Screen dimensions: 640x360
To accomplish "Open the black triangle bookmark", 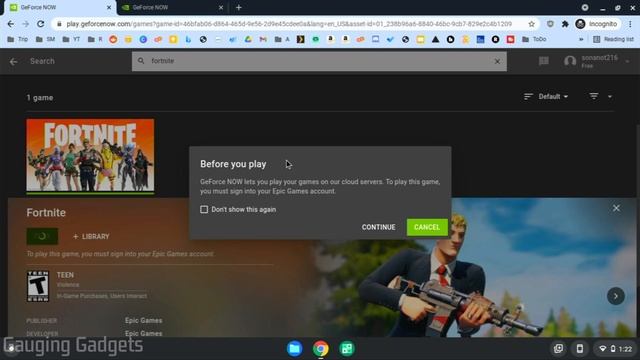I will coord(436,39).
